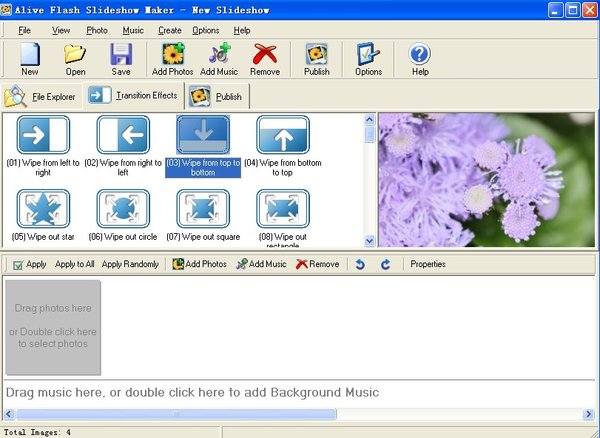Open the Create menu
This screenshot has height=438, width=600.
(169, 31)
